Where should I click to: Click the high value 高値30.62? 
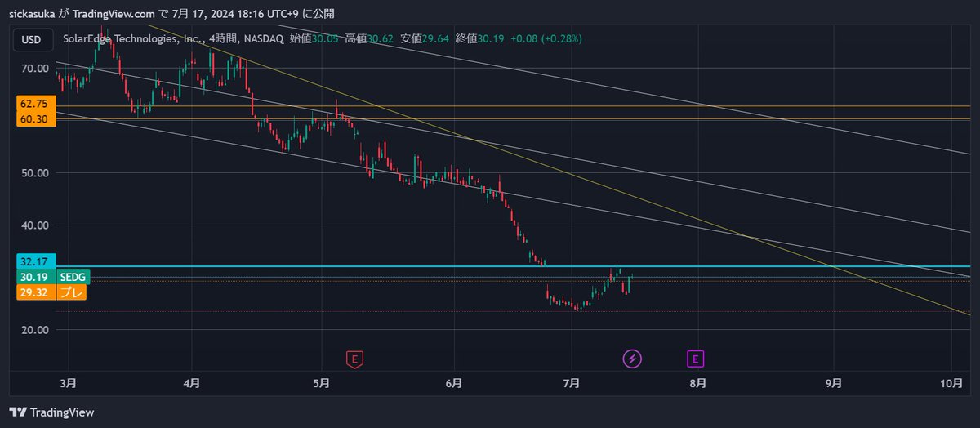tap(369, 38)
